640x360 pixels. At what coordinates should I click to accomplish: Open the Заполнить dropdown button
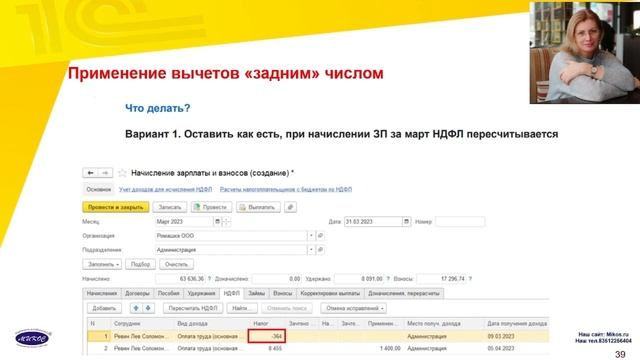click(102, 264)
